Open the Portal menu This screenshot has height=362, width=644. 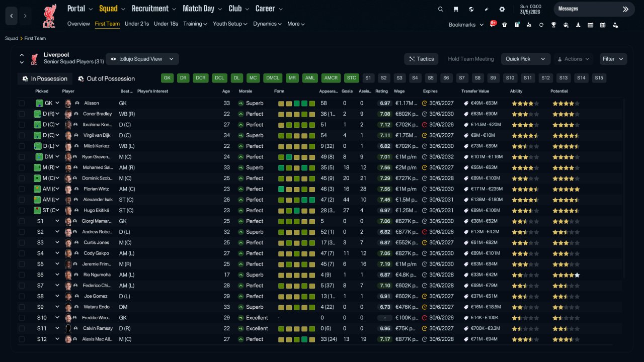tap(80, 9)
